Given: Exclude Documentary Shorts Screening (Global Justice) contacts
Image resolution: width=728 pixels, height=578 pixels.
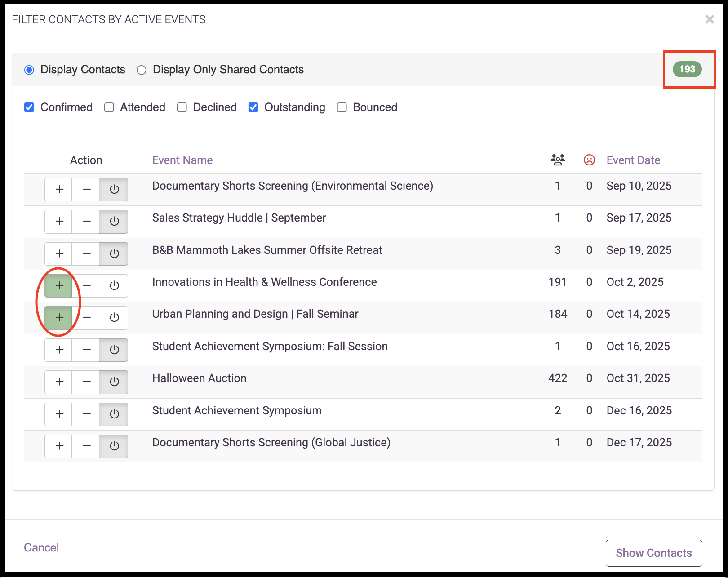Looking at the screenshot, I should 86,446.
